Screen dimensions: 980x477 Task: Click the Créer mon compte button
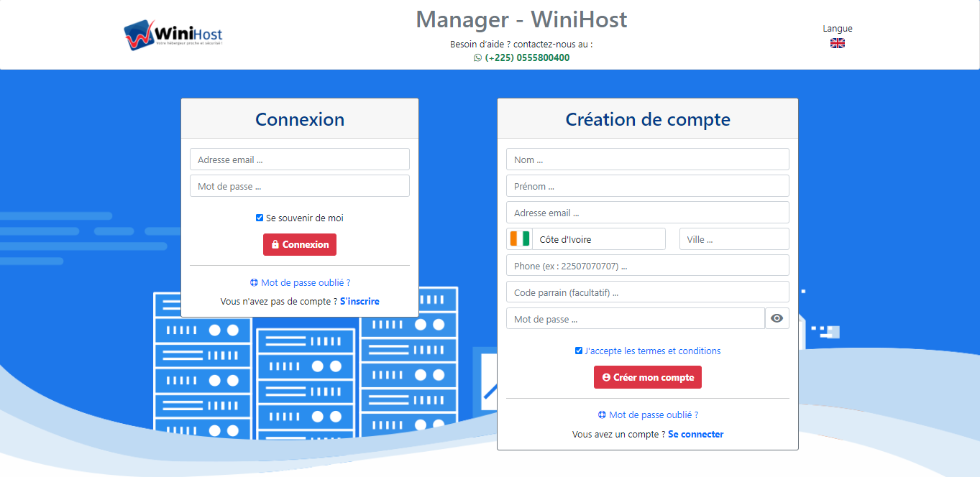click(647, 377)
